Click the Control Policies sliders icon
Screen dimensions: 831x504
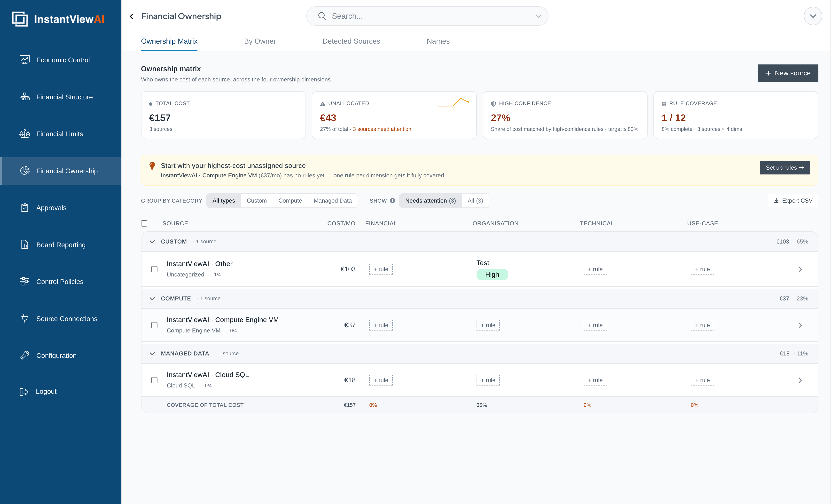point(25,281)
